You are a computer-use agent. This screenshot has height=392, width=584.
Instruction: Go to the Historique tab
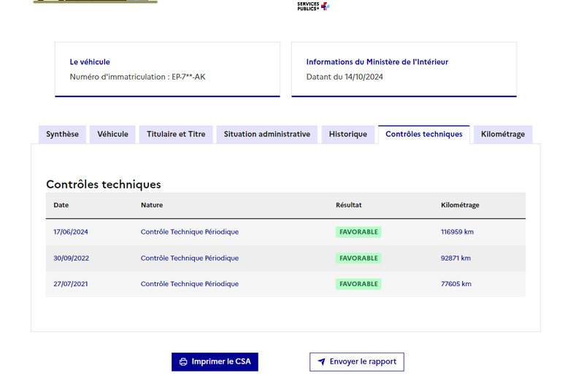[x=348, y=134]
